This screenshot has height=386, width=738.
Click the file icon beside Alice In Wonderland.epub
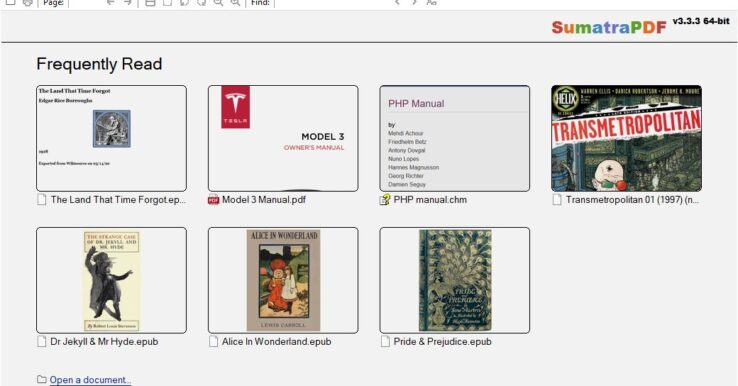(214, 342)
